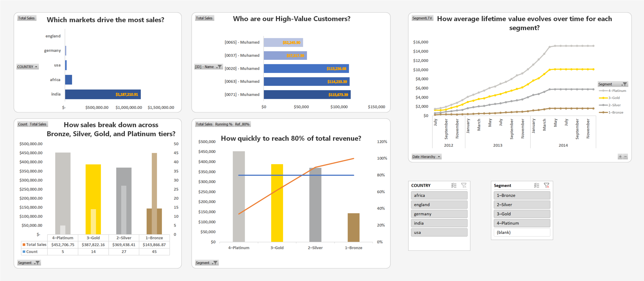Click Total Sales field button on 80% revenue chart
Screen dimensions: 644x281
tap(204, 124)
